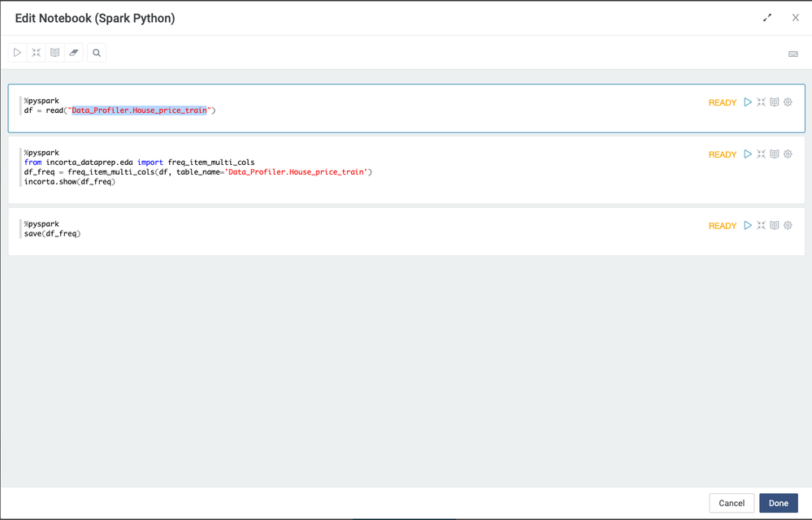
Task: Clear all output using the eraser icon
Action: tap(74, 53)
